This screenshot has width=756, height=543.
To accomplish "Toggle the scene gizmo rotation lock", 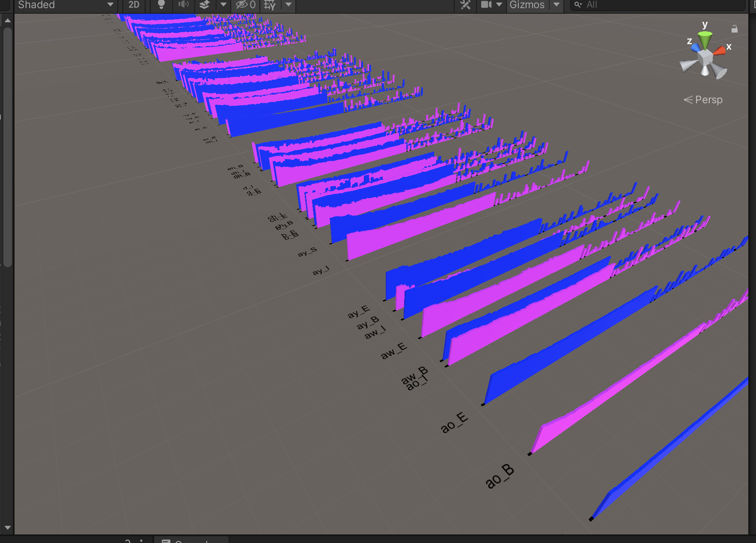I will [735, 29].
